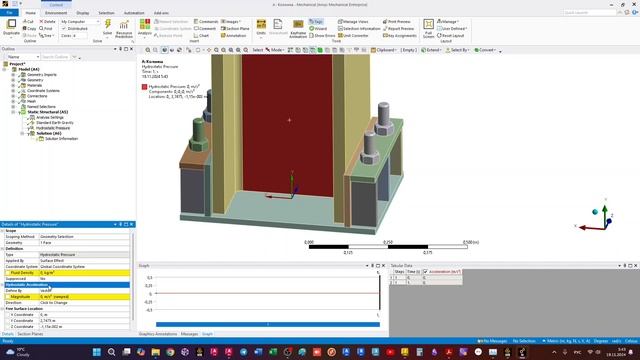640x360 pixels.
Task: Click the Magnitude value field
Action: [x=84, y=297]
